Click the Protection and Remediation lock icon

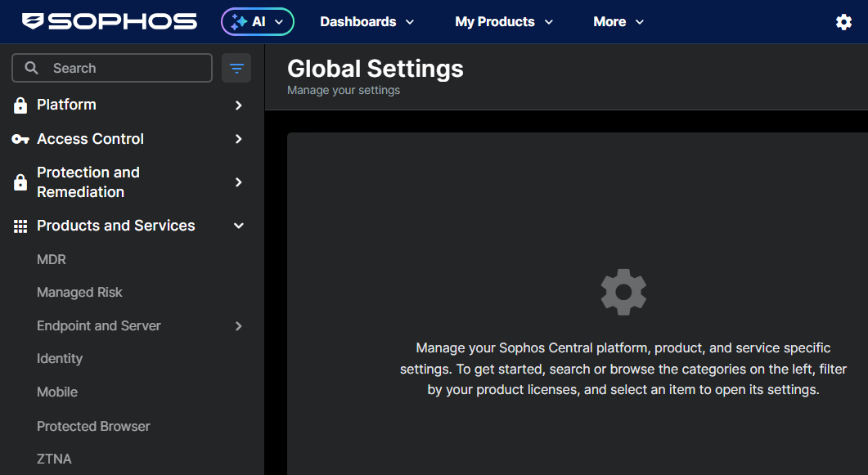(20, 182)
